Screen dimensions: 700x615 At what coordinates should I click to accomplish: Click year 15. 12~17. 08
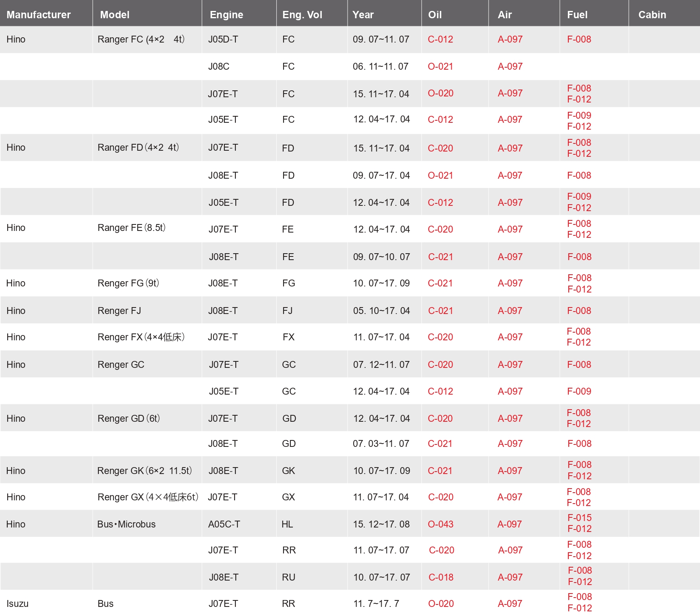pos(381,524)
